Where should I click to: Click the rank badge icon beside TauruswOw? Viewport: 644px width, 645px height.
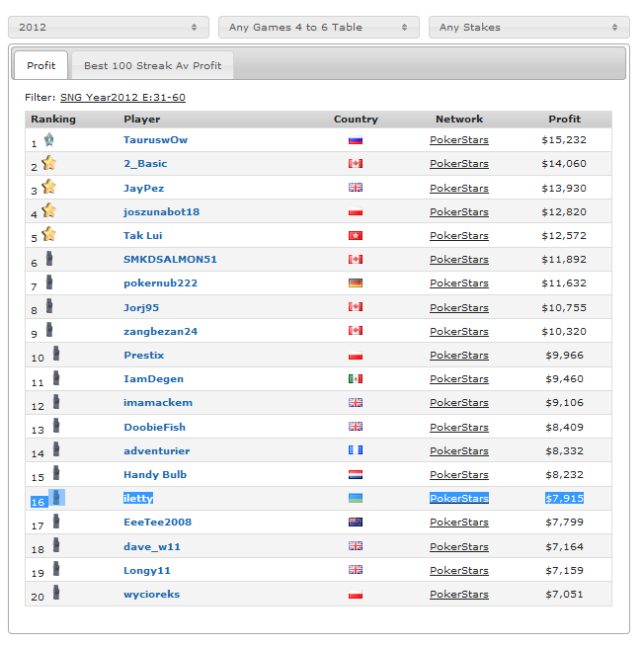click(48, 139)
